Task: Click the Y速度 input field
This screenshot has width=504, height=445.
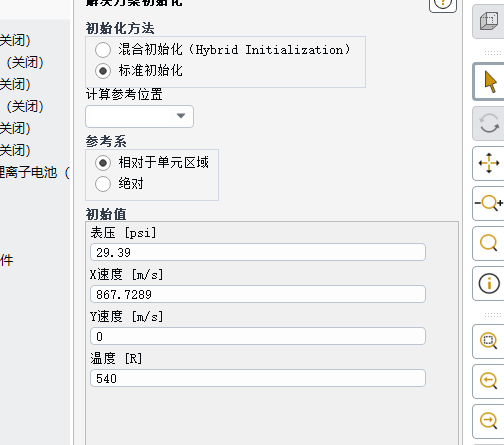Action: (x=258, y=336)
